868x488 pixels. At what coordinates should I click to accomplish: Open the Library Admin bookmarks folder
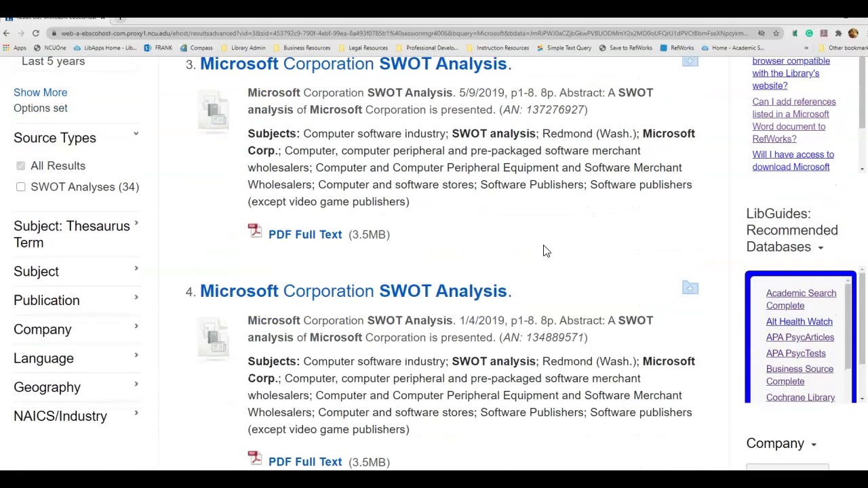[243, 48]
